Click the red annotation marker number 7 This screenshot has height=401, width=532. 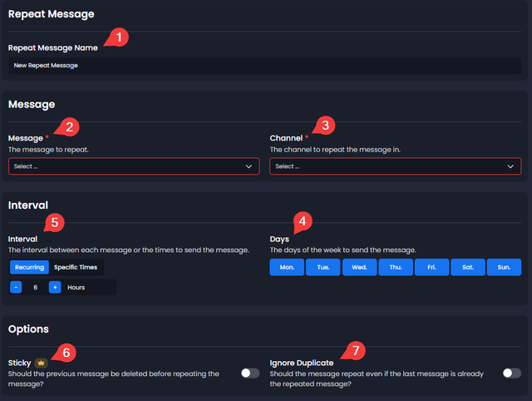(x=355, y=350)
